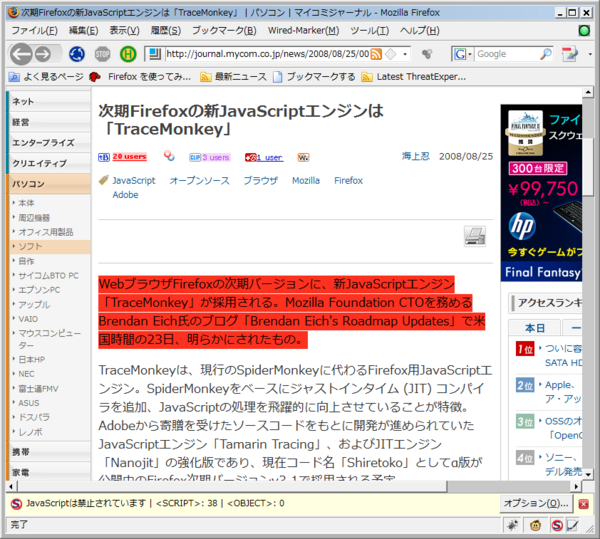
Task: Select the パソコン sidebar category
Action: click(x=49, y=184)
